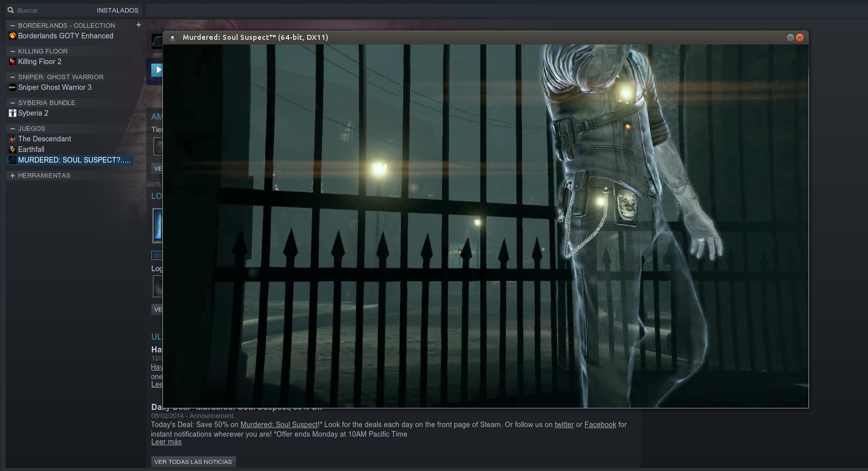Screen dimensions: 868x471
Task: Click the Earthfall game icon
Action: coord(13,149)
